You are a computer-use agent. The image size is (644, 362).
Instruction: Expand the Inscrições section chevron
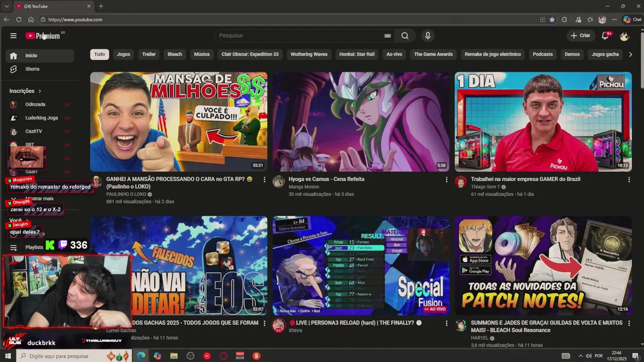40,91
